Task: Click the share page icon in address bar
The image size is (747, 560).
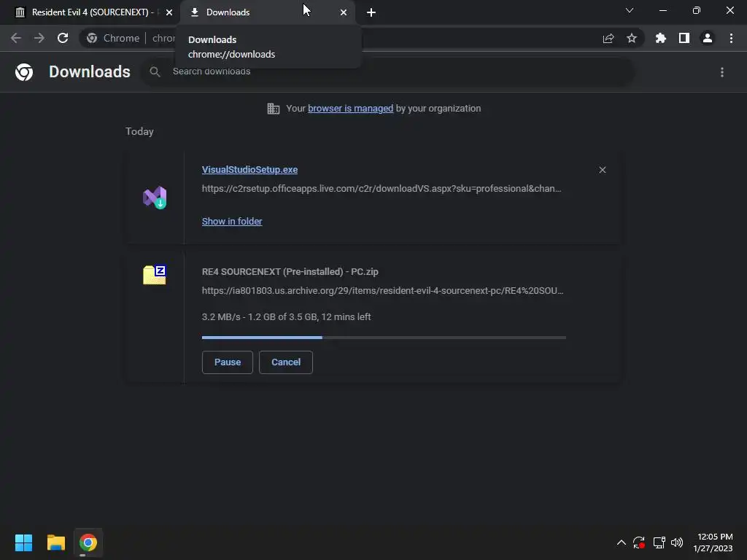Action: 608,38
